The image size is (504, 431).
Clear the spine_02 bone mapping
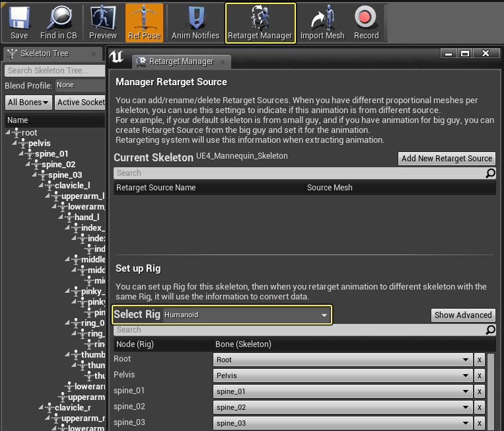coord(480,407)
